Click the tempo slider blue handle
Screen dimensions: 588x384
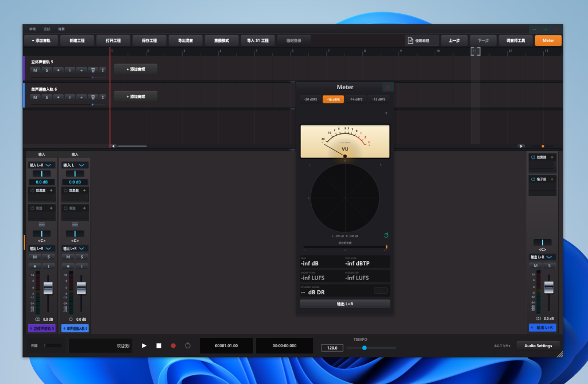[365, 348]
